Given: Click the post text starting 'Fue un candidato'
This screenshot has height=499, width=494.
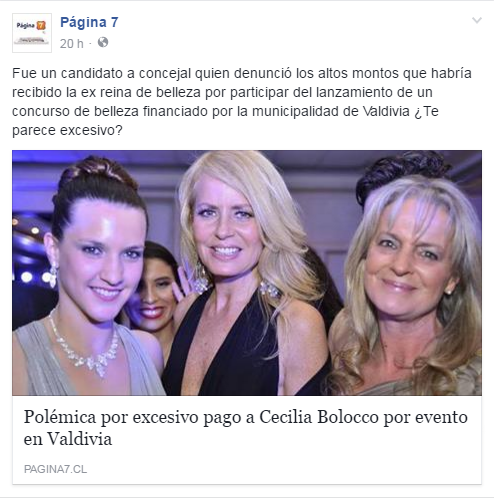Looking at the screenshot, I should click(x=242, y=102).
